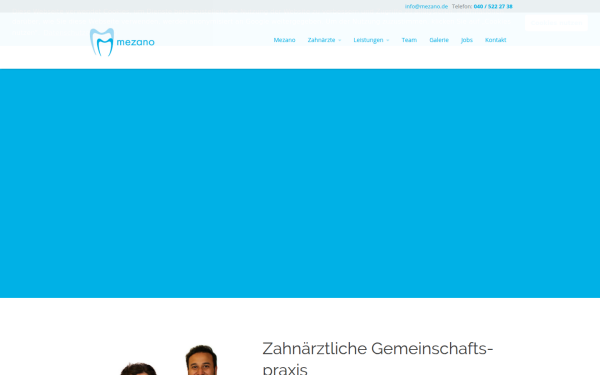Open the Jobs page

[x=467, y=40]
